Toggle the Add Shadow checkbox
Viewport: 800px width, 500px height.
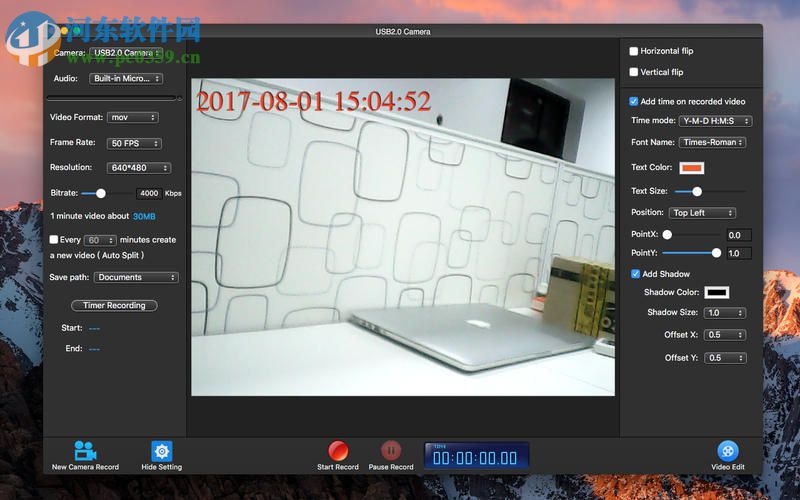(635, 274)
